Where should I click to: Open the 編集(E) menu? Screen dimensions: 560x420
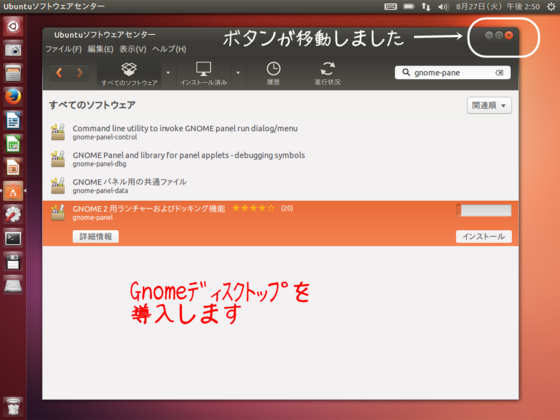[x=100, y=49]
